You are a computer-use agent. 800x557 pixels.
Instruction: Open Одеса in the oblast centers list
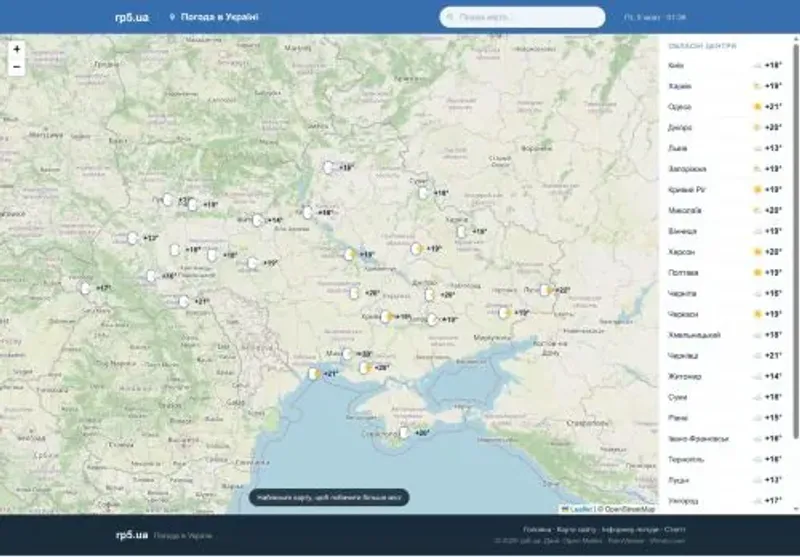pos(724,107)
